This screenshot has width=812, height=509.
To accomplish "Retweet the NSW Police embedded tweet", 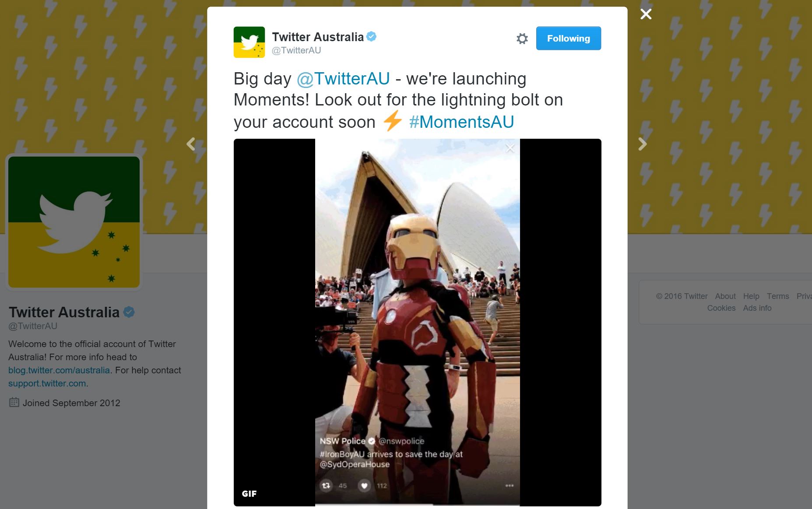I will pos(326,486).
